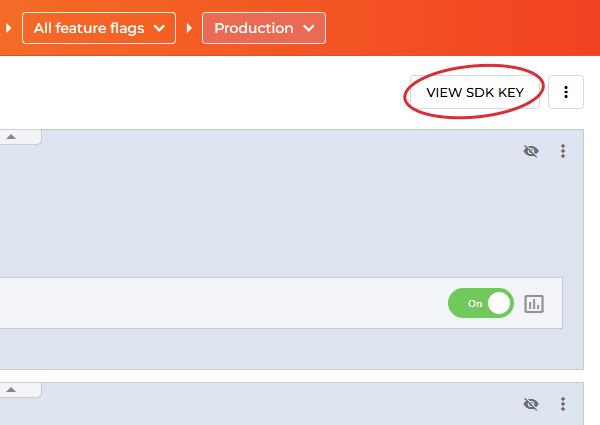
Task: Click the All feature flags label text
Action: tap(87, 28)
